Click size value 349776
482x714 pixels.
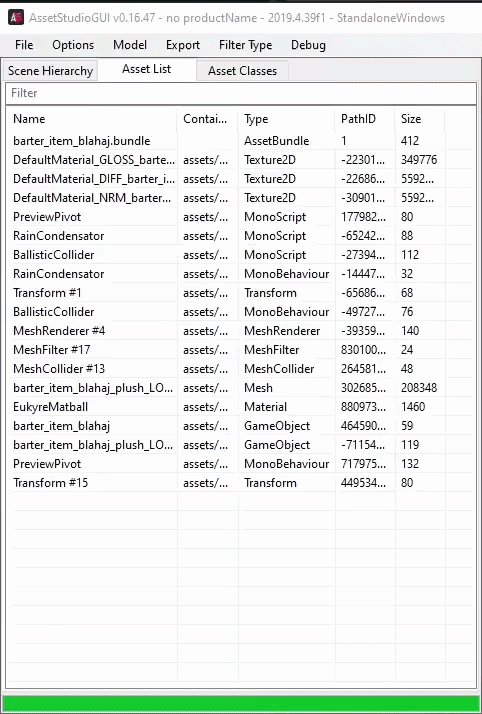pos(419,160)
